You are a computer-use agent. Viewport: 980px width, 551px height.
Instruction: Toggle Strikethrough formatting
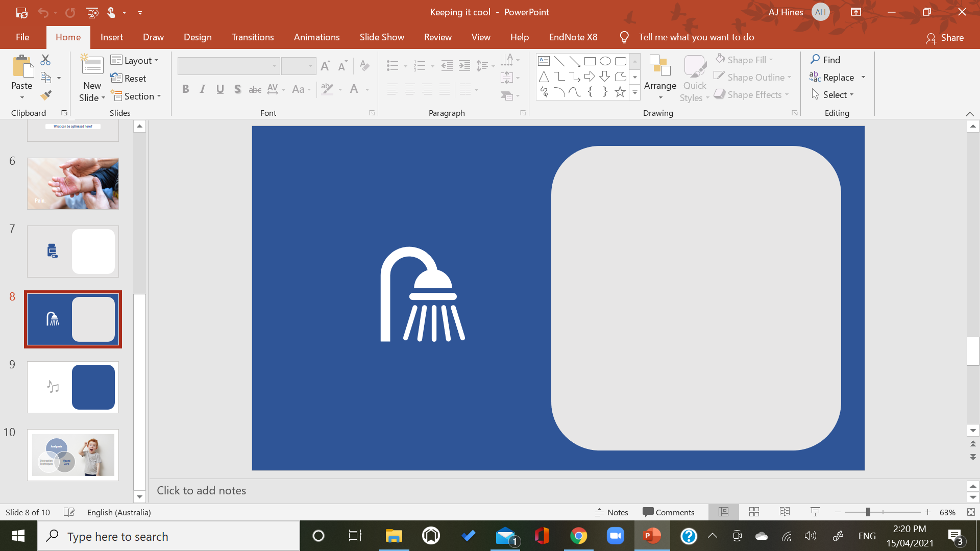coord(255,89)
